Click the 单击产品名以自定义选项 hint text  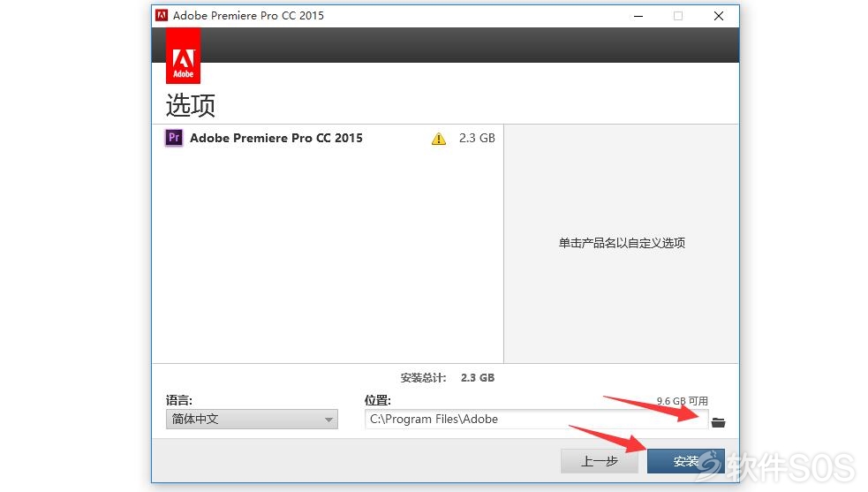coord(622,243)
